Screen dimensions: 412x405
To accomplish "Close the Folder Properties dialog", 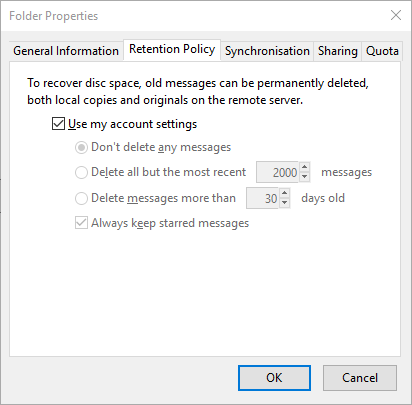I will pos(396,15).
